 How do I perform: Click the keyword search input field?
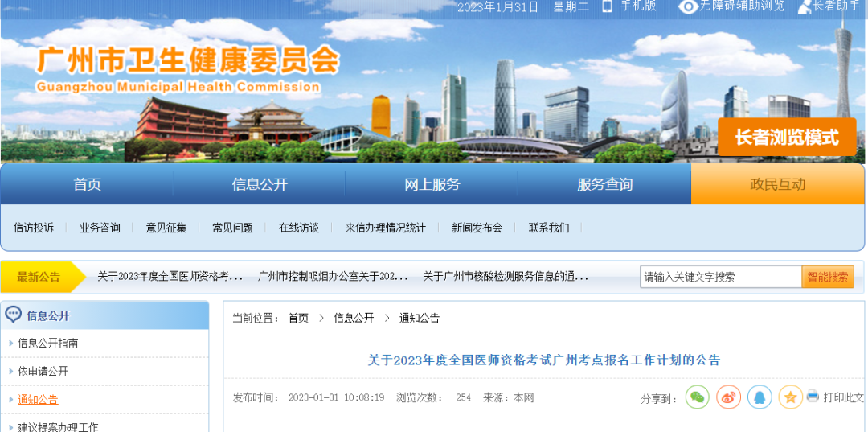pos(720,277)
